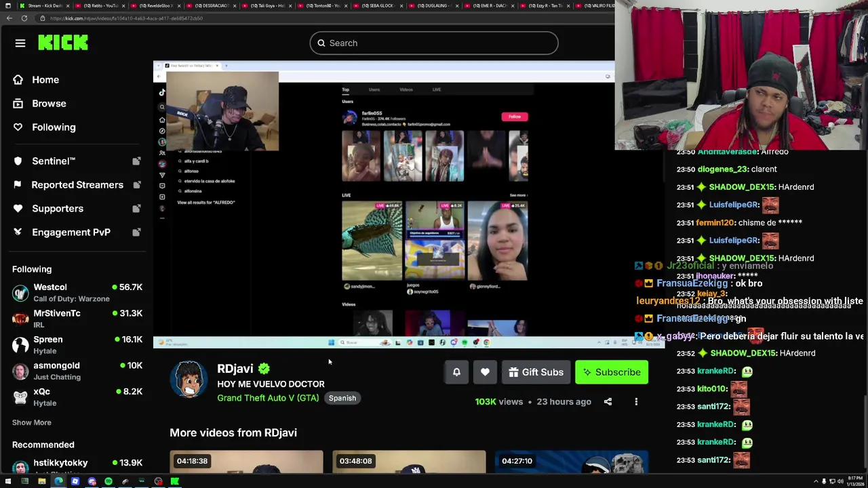Screen dimensions: 868x488
Task: Click the verified badge next to RDjavi
Action: pos(264,369)
